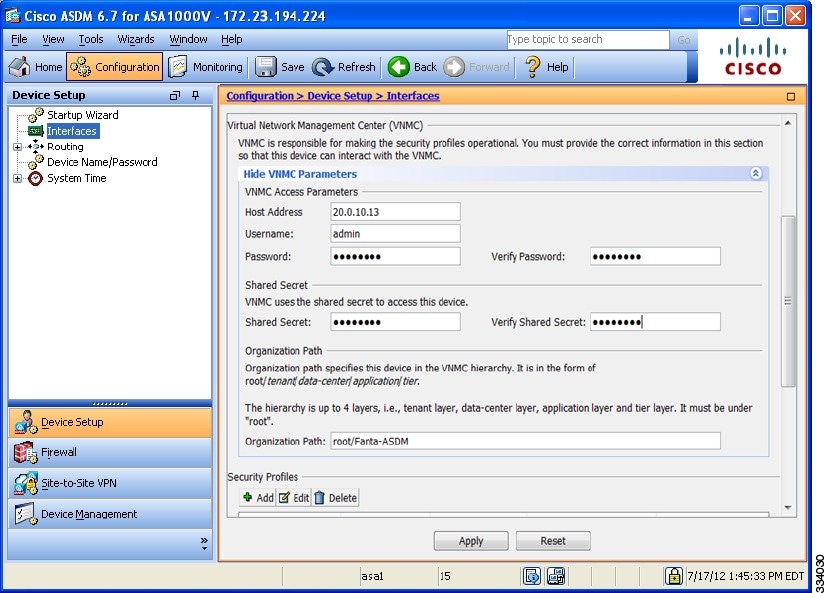Click the Save floppy disk icon
Screen dimensions: 827x593
tap(266, 67)
